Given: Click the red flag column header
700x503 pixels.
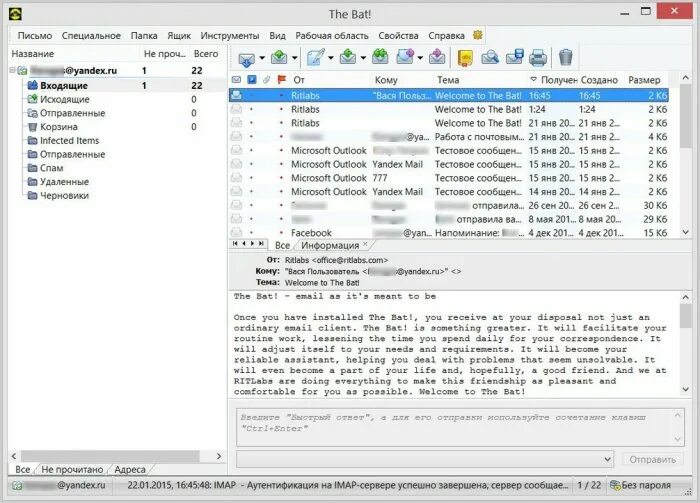Looking at the screenshot, I should [x=282, y=80].
